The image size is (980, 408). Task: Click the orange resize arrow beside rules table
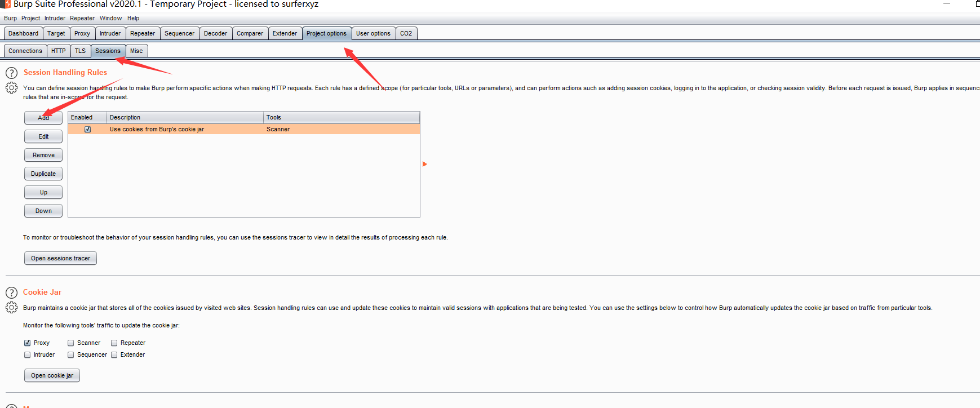[425, 164]
